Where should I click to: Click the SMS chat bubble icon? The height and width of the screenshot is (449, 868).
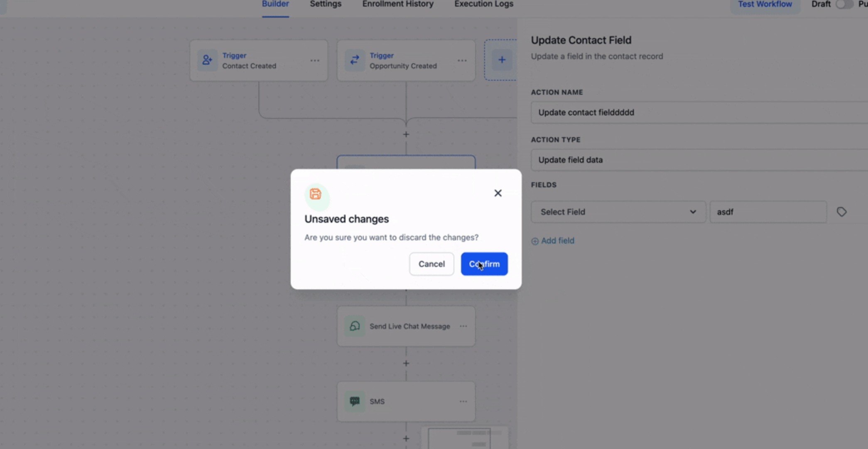(x=354, y=401)
